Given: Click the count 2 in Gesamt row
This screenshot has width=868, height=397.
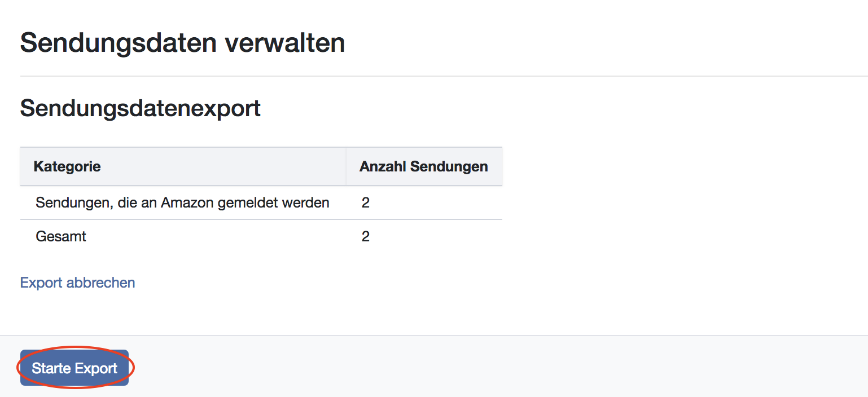Looking at the screenshot, I should click(366, 236).
